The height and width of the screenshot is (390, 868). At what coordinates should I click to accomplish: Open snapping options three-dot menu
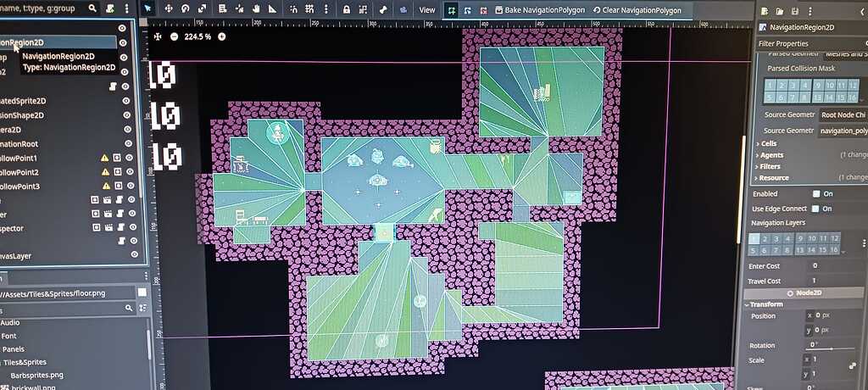pos(325,9)
